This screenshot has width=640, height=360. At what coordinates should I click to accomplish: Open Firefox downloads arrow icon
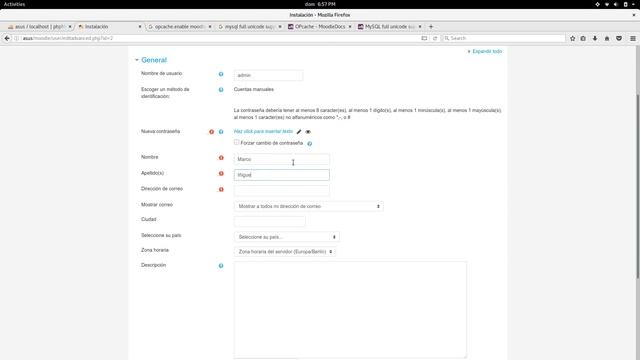[x=595, y=38]
